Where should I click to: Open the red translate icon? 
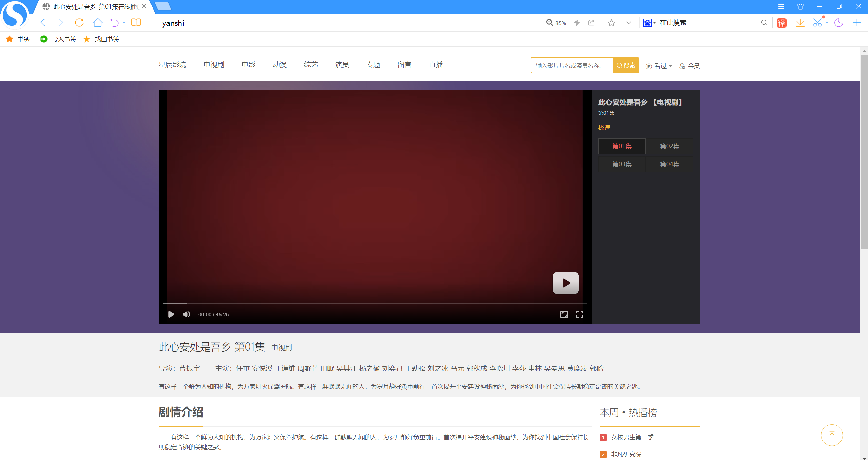pos(782,23)
